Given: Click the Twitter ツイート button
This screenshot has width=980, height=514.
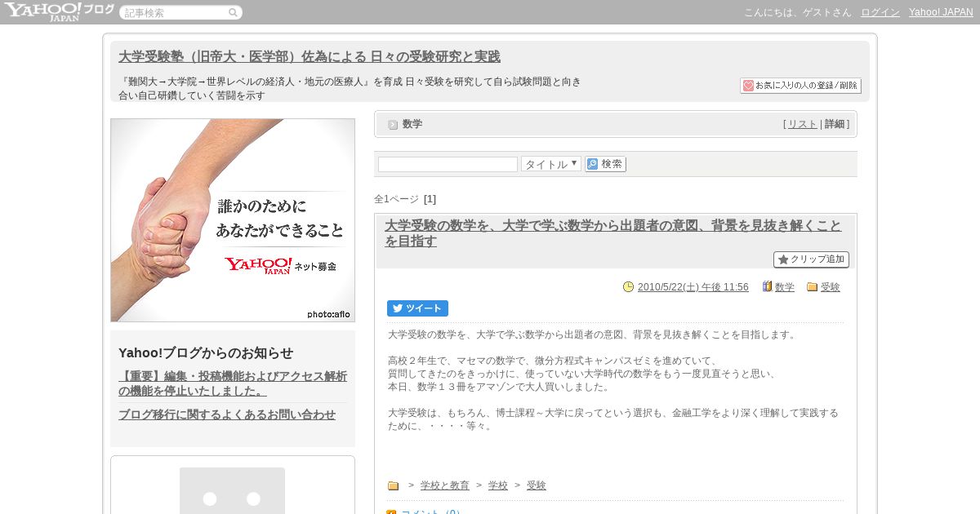Looking at the screenshot, I should coord(417,308).
